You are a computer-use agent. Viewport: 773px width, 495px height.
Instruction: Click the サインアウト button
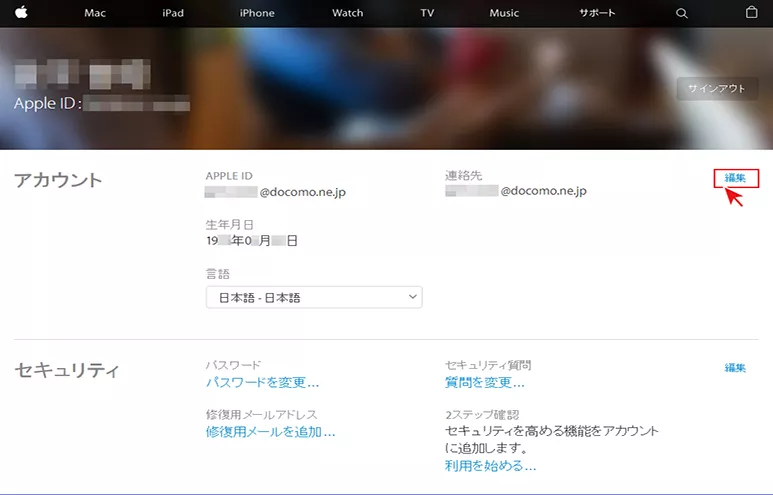click(716, 89)
